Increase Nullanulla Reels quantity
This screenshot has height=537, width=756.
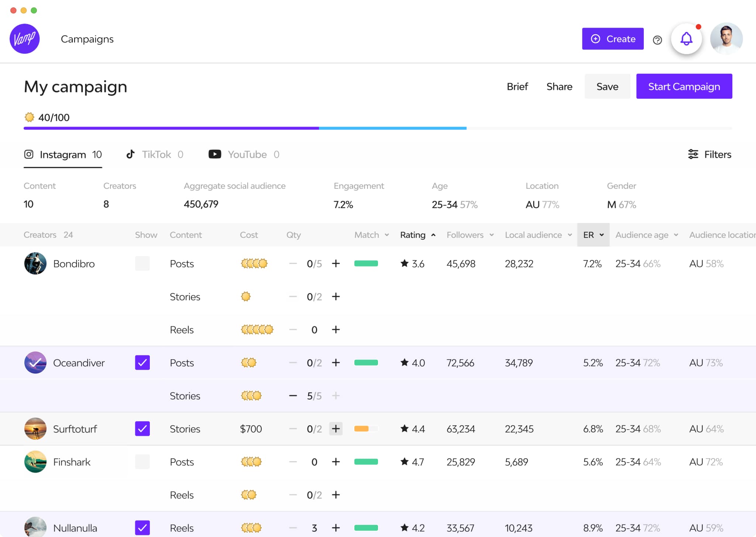click(x=336, y=528)
